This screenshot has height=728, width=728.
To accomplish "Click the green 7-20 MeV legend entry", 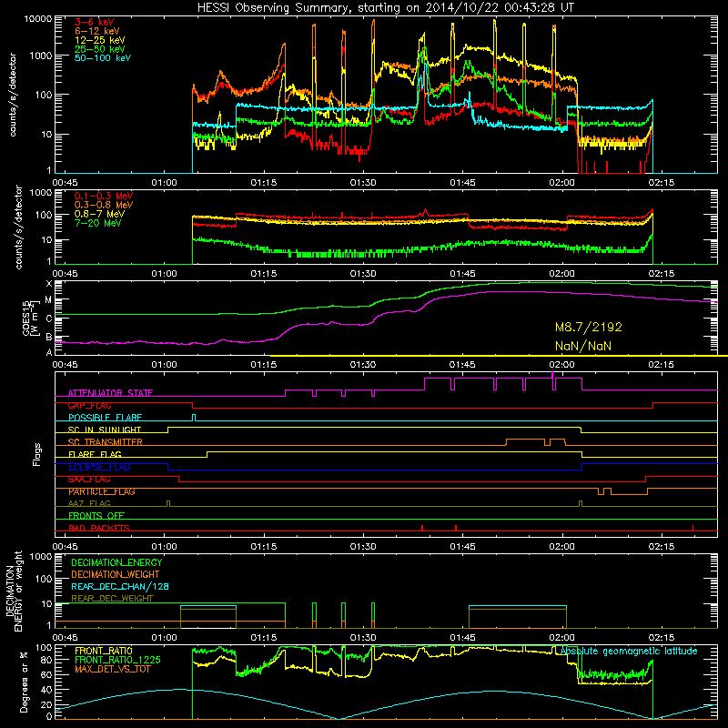I will (98, 223).
